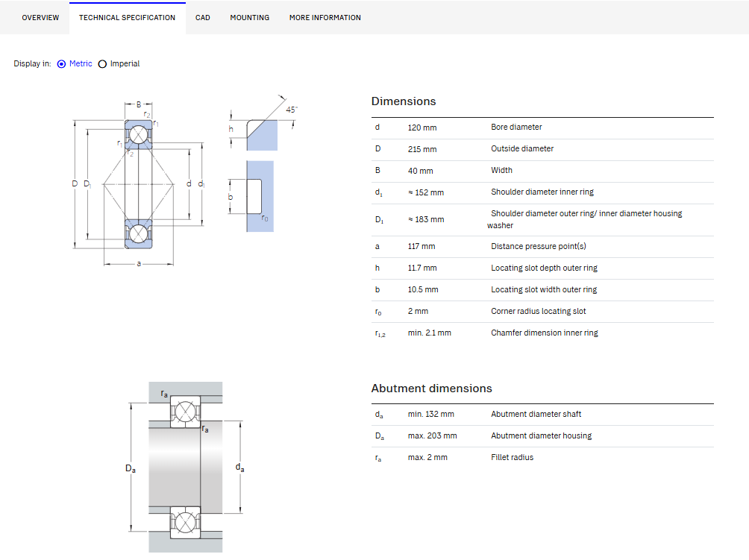The width and height of the screenshot is (749, 560).
Task: Click the abutment dimensions bearing drawing
Action: 185,468
